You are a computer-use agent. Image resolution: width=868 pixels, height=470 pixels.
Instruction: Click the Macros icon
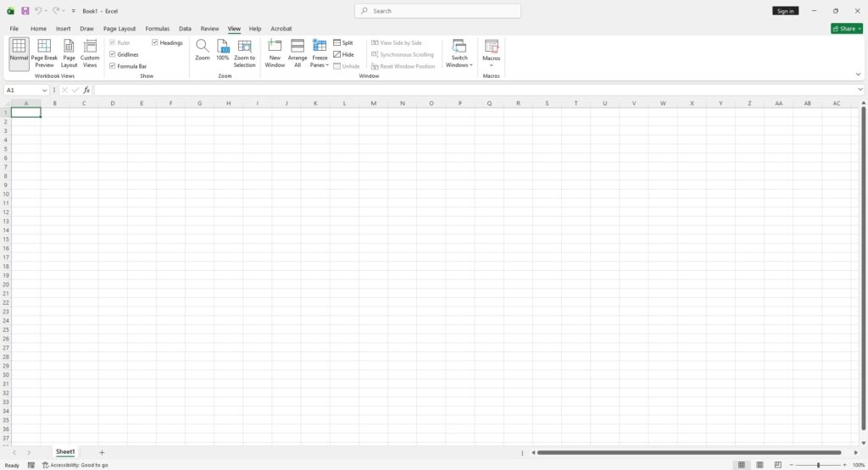click(x=492, y=46)
